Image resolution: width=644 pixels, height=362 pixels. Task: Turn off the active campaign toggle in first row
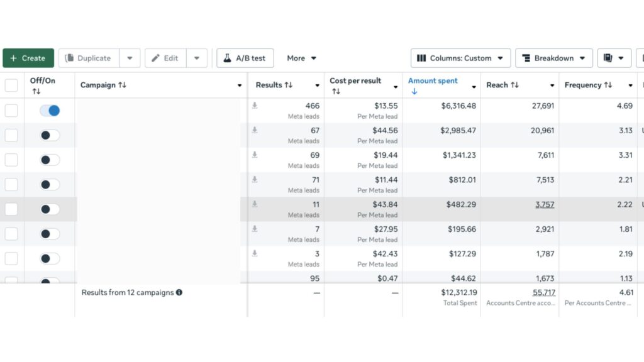coord(50,111)
